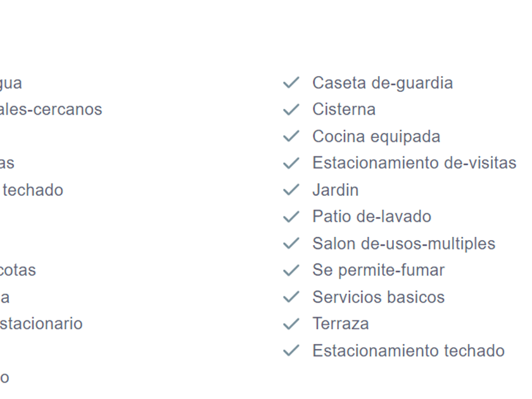Screen dimensions: 532x399
Task: Click the check icon next to Terraza
Action: (291, 324)
